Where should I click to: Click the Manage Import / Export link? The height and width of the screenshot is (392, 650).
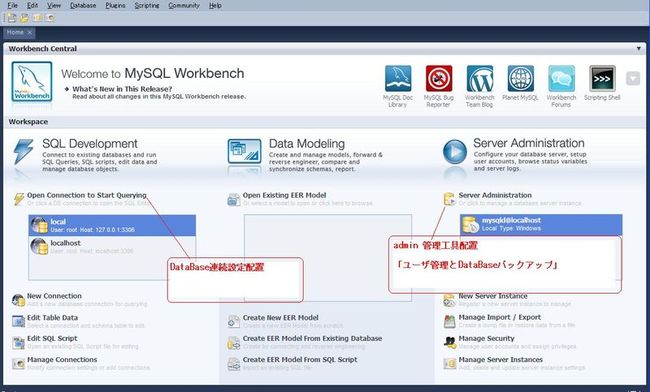tap(500, 317)
